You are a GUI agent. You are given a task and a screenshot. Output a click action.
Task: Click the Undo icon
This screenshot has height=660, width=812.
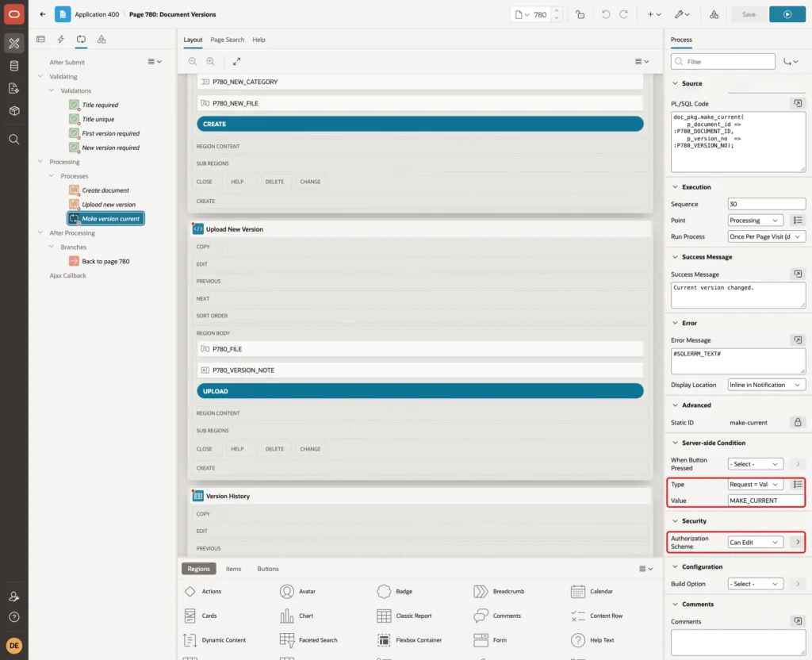coord(606,14)
